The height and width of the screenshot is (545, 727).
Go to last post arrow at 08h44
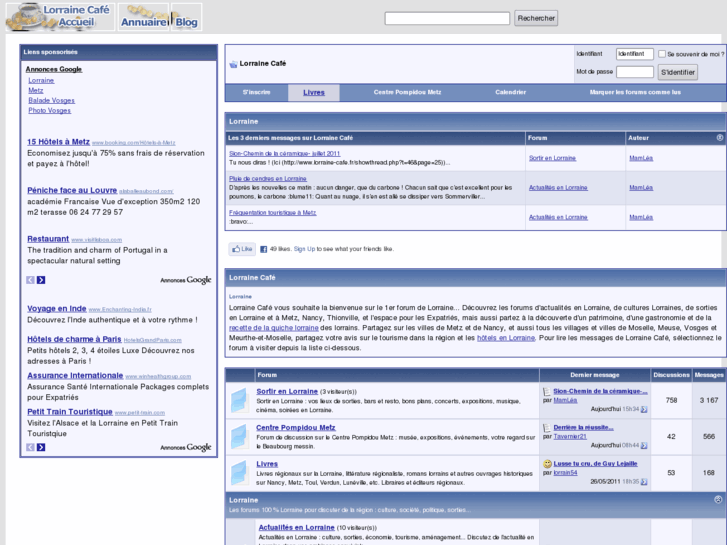point(644,445)
